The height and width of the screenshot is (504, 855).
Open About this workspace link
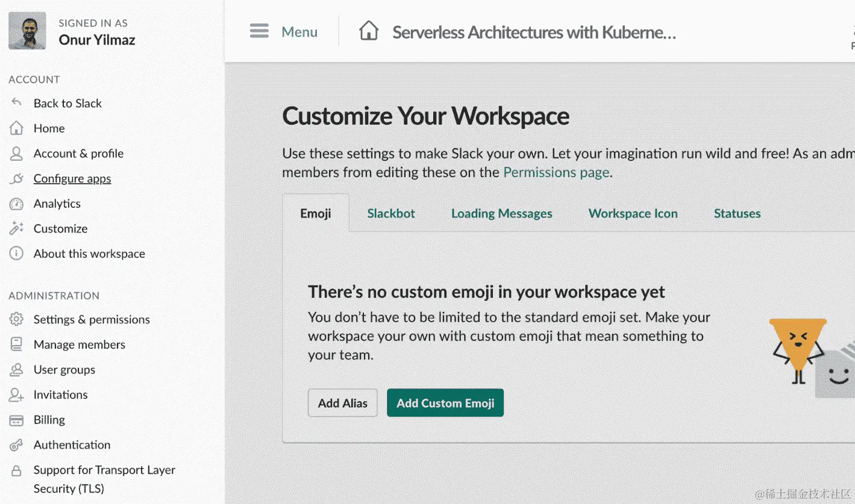pyautogui.click(x=89, y=254)
